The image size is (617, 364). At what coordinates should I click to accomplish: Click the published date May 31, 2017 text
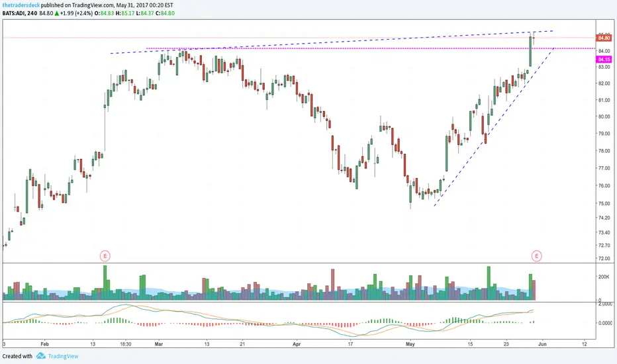point(132,5)
